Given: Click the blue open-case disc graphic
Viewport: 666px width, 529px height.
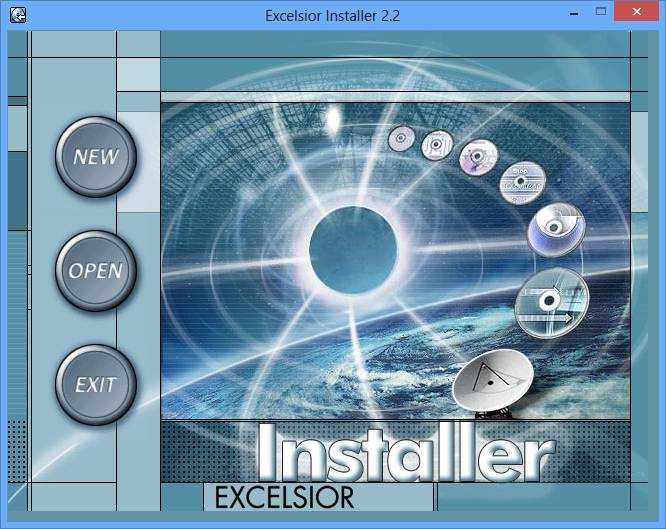Looking at the screenshot, I should (x=556, y=229).
